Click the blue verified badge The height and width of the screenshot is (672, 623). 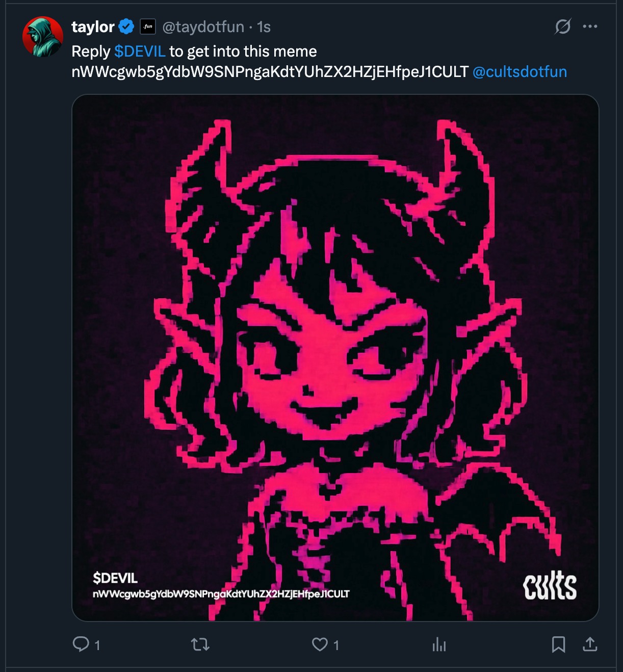126,27
